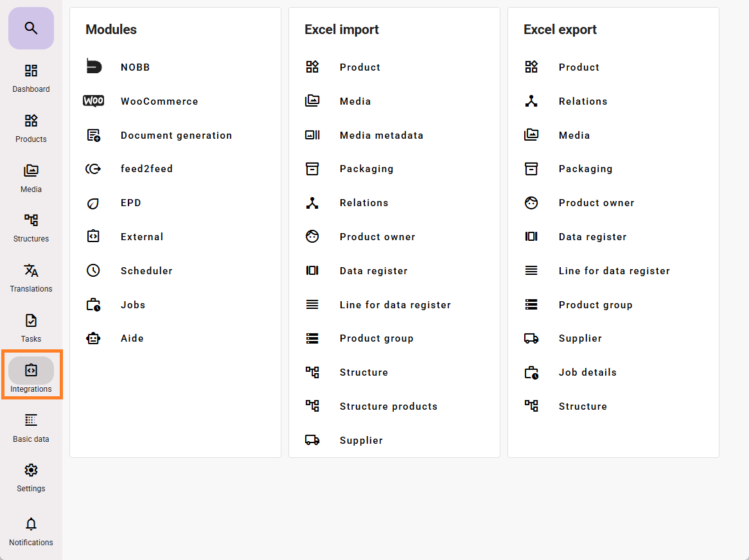This screenshot has width=749, height=560.
Task: Open Translations in the sidebar
Action: [31, 277]
